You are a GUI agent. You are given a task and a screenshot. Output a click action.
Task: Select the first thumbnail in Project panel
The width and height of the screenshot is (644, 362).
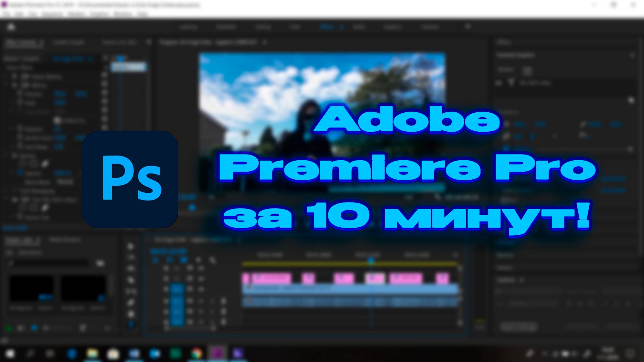(31, 289)
